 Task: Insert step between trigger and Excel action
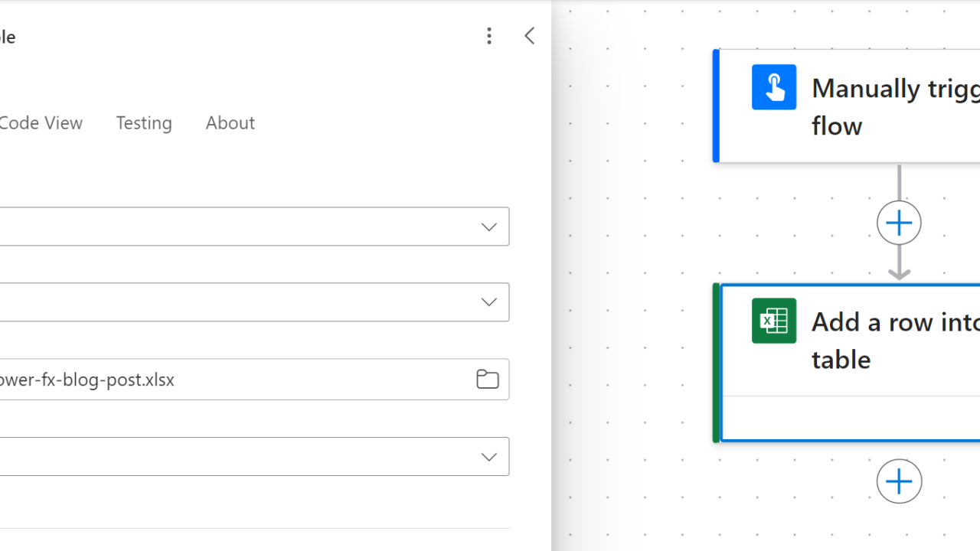click(x=899, y=223)
